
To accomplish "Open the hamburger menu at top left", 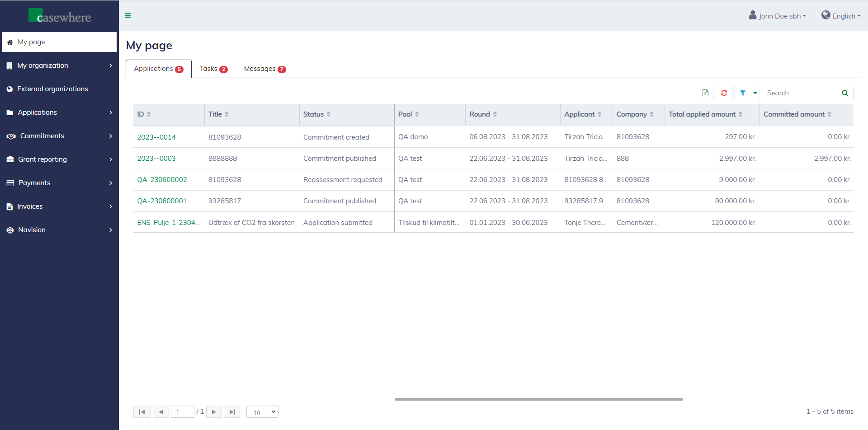I will (128, 15).
